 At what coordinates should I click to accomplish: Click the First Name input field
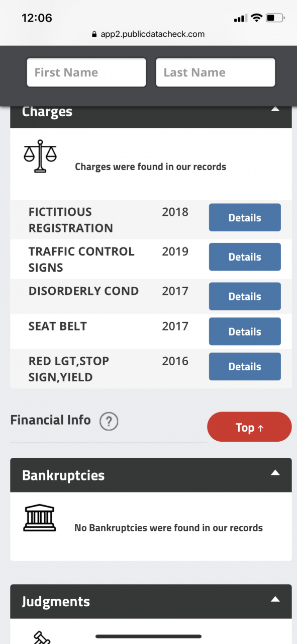[86, 72]
